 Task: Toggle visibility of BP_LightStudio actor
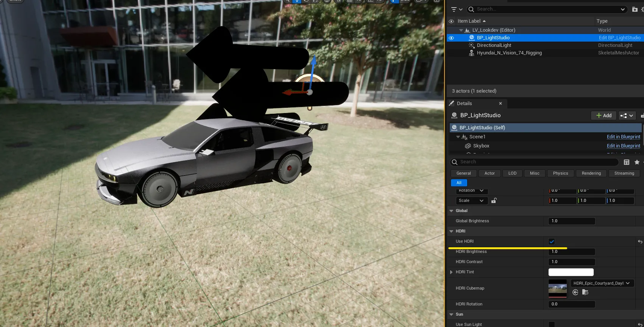point(451,38)
